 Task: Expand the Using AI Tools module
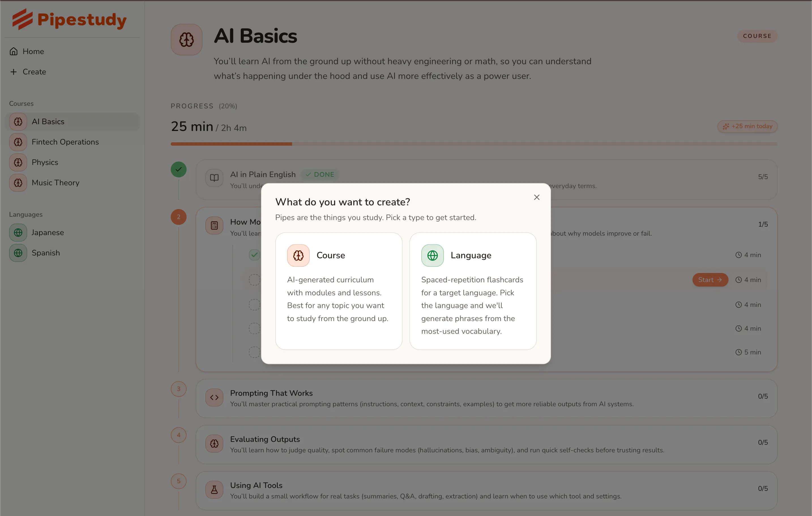pyautogui.click(x=486, y=490)
